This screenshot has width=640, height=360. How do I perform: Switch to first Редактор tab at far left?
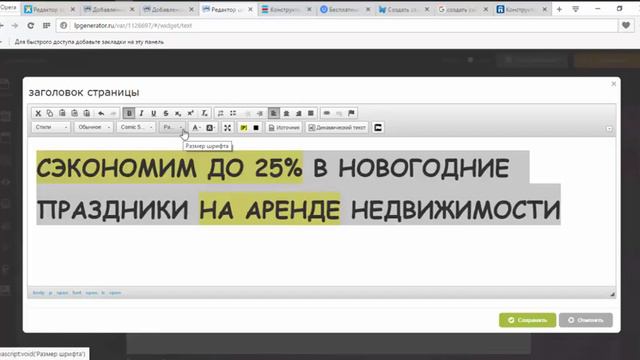tap(49, 9)
